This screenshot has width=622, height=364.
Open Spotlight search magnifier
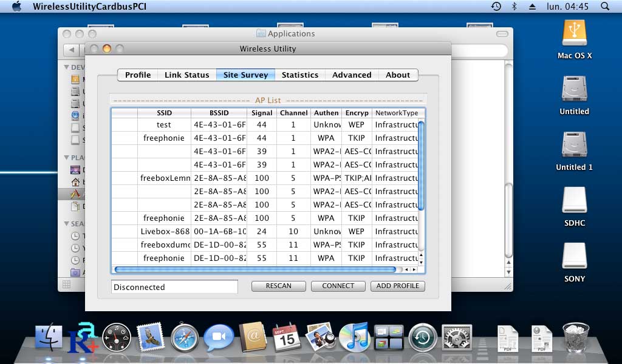click(x=605, y=6)
